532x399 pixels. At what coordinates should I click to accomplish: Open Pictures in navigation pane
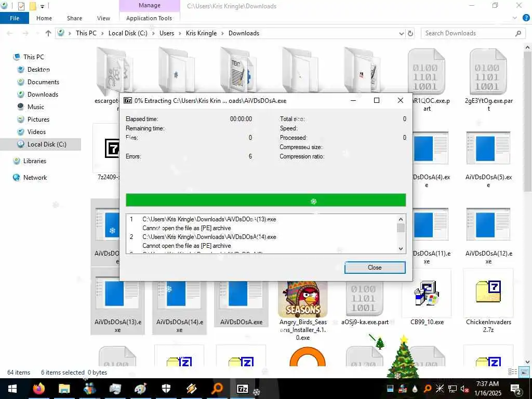[x=38, y=119]
